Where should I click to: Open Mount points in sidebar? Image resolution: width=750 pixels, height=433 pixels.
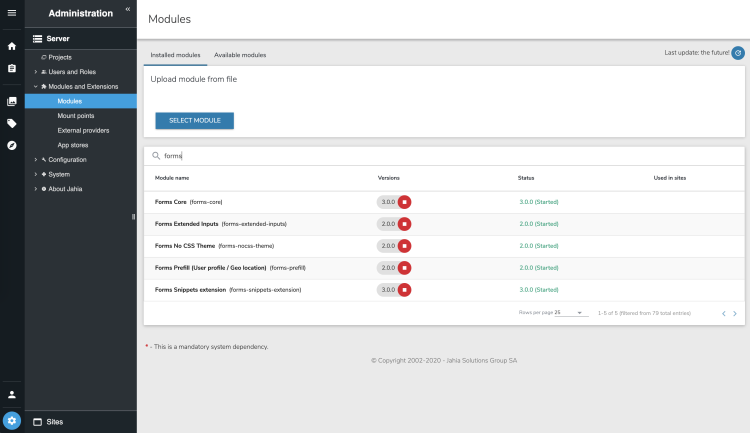76,116
